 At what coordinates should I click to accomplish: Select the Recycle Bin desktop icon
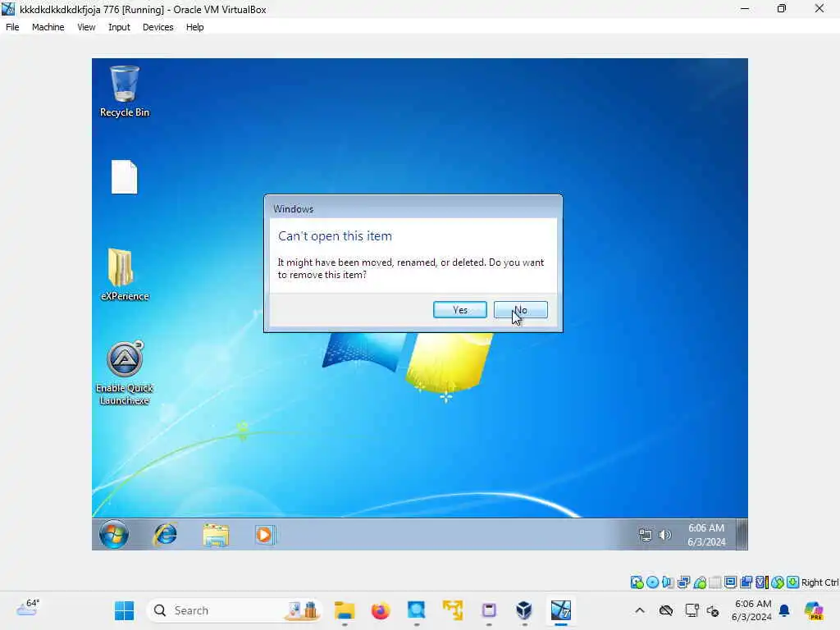point(125,92)
